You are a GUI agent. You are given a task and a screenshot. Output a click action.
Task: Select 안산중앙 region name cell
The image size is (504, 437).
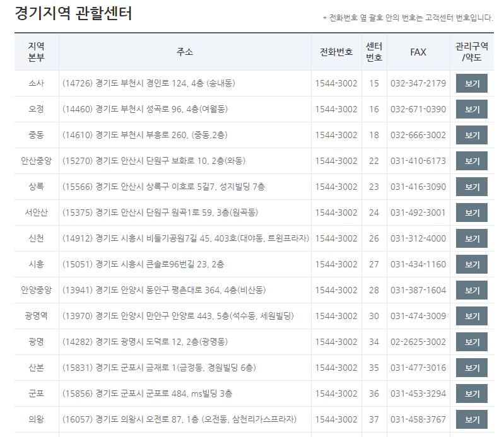(37, 161)
